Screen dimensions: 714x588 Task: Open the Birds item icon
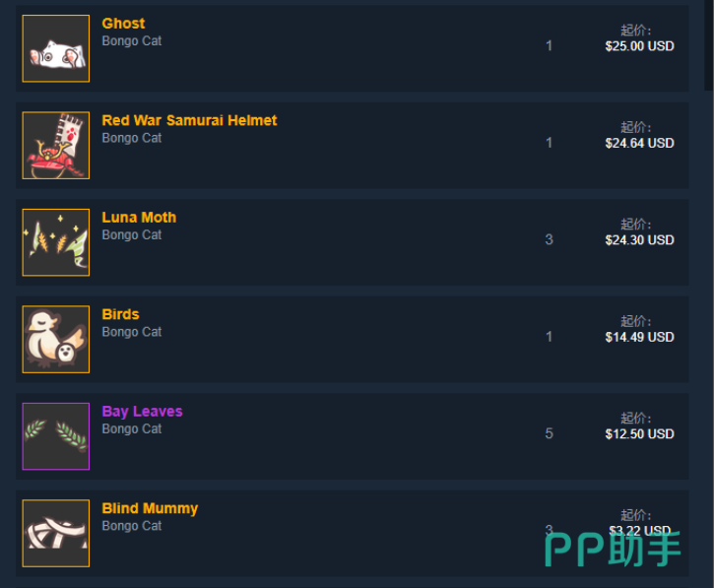coord(55,340)
